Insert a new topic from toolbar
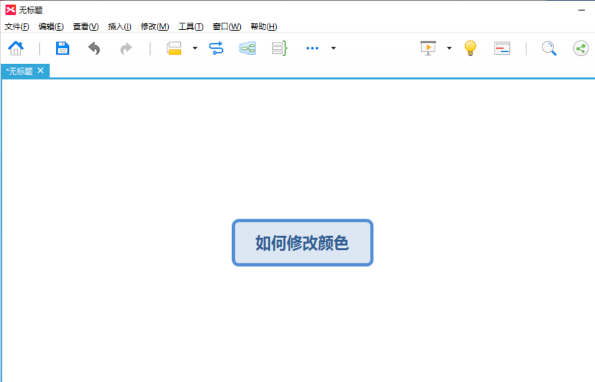This screenshot has height=382, width=595. [174, 48]
